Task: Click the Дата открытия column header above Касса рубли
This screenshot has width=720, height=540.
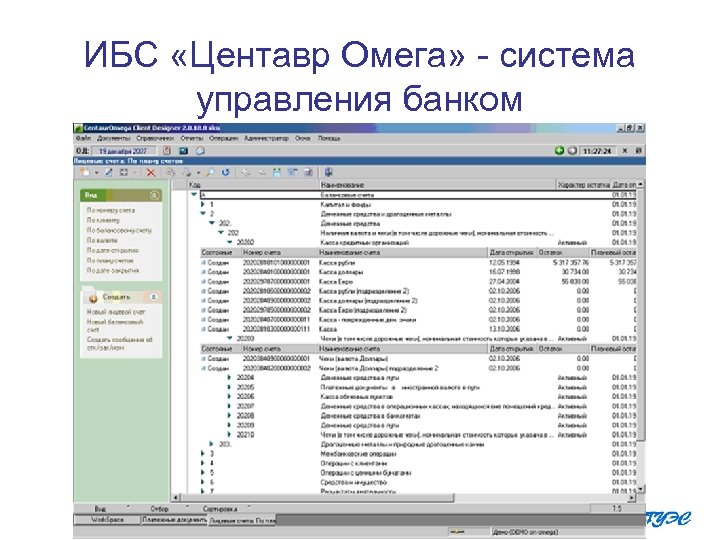Action: pos(511,253)
